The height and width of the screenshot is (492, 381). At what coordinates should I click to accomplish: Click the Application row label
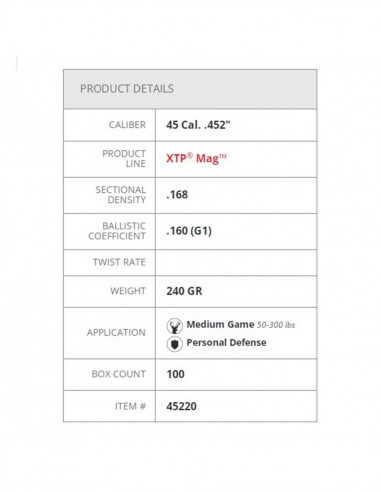(116, 332)
